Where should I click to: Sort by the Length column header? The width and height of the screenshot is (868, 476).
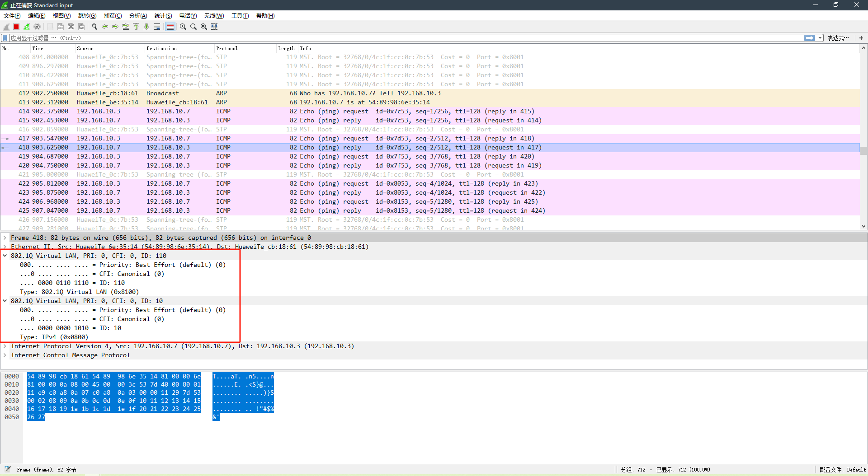pyautogui.click(x=287, y=48)
